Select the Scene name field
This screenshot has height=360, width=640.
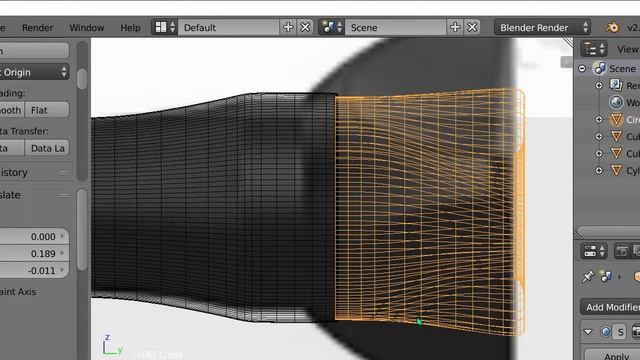396,27
